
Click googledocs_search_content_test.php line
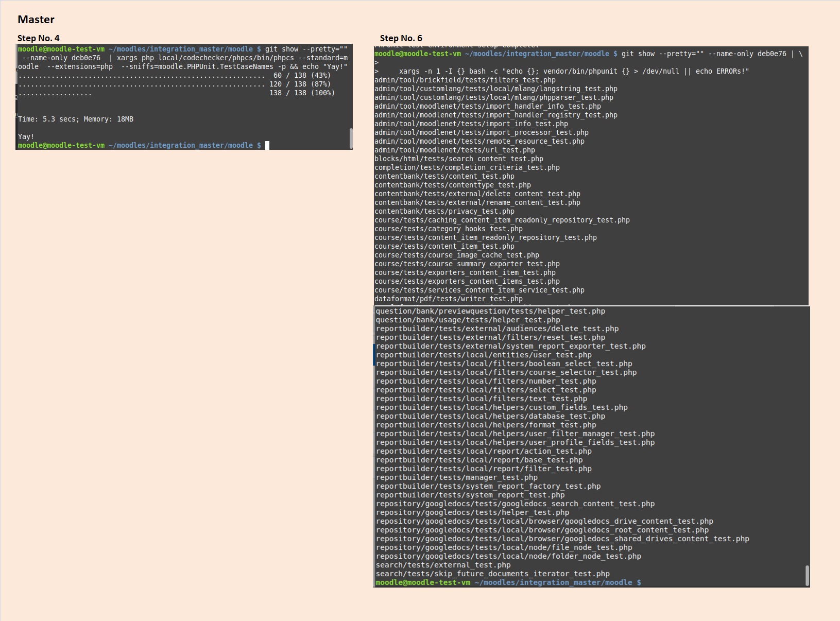pos(516,504)
